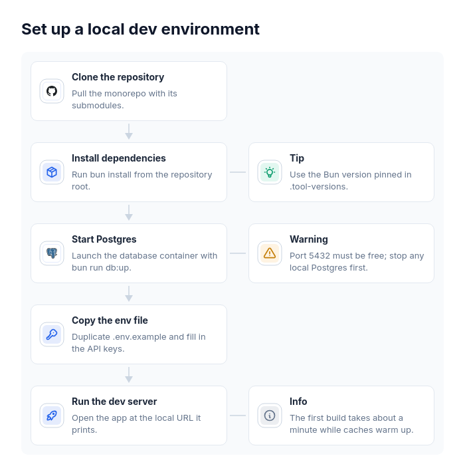Click the 'Set up a local dev environment' heading
Image resolution: width=465 pixels, height=476 pixels.
click(x=140, y=29)
